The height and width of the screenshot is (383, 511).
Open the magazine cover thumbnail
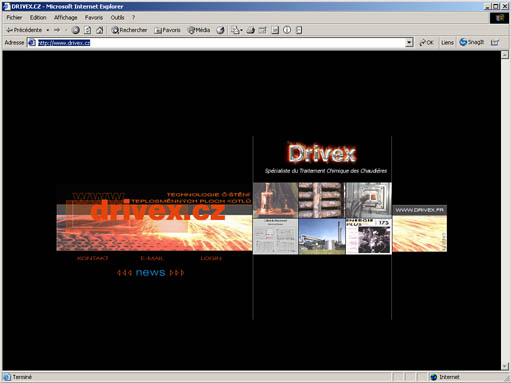point(369,236)
